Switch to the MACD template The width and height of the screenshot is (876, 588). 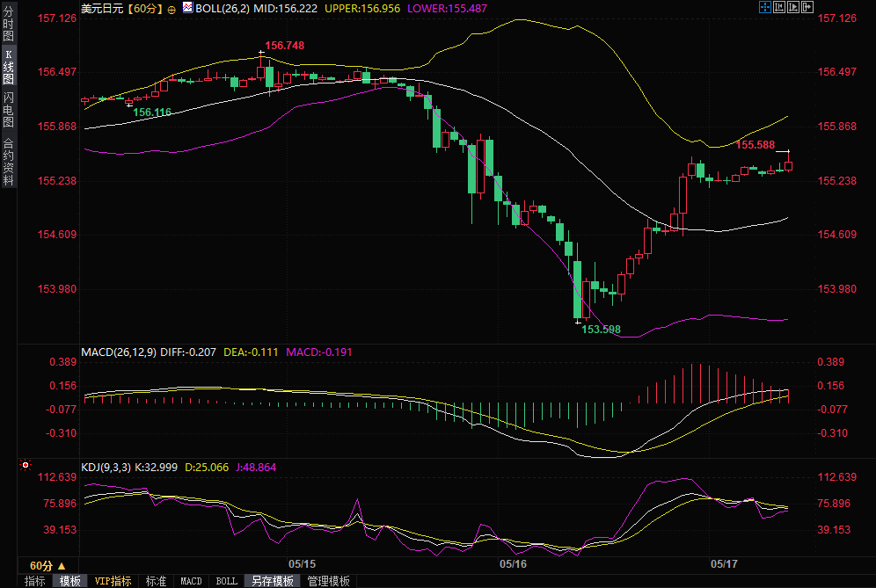(191, 581)
